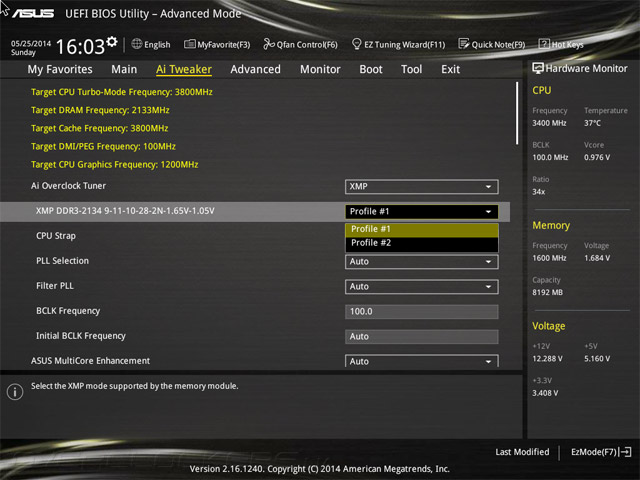Click the Filter PLL label
The width and height of the screenshot is (640, 480).
(x=55, y=286)
